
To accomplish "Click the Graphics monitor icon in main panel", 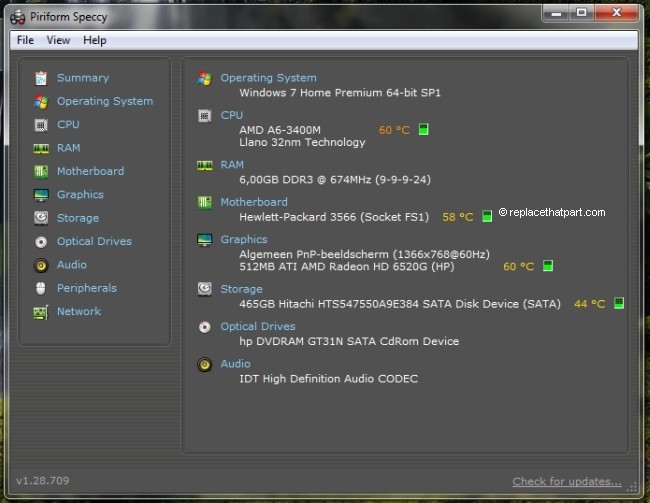I will coord(204,240).
